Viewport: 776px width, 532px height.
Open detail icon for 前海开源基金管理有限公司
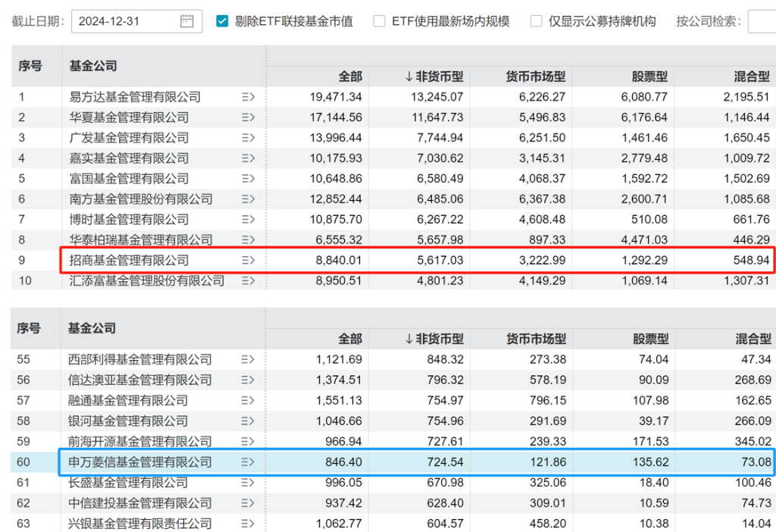[x=248, y=441]
